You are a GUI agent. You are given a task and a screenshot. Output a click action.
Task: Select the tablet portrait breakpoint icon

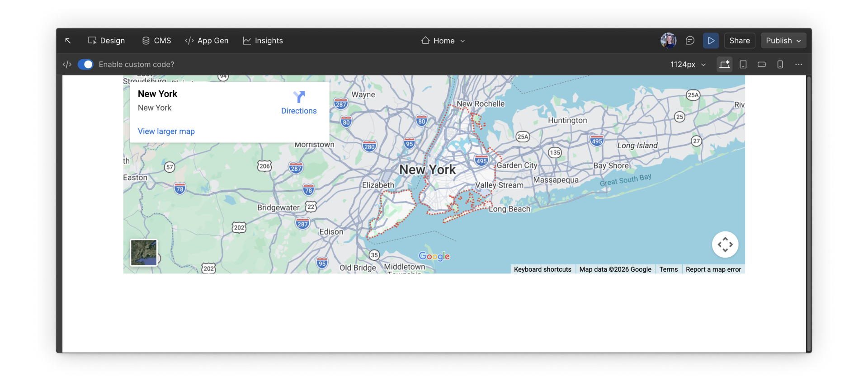(743, 65)
